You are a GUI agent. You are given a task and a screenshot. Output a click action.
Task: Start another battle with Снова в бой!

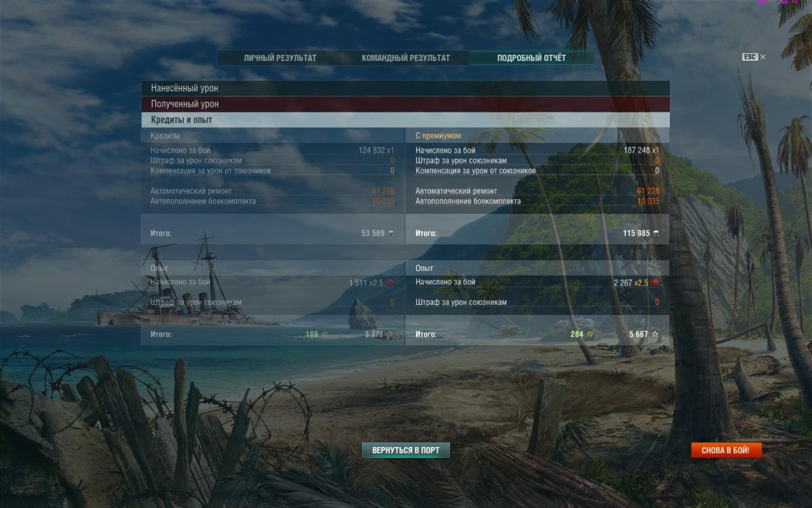tap(726, 450)
